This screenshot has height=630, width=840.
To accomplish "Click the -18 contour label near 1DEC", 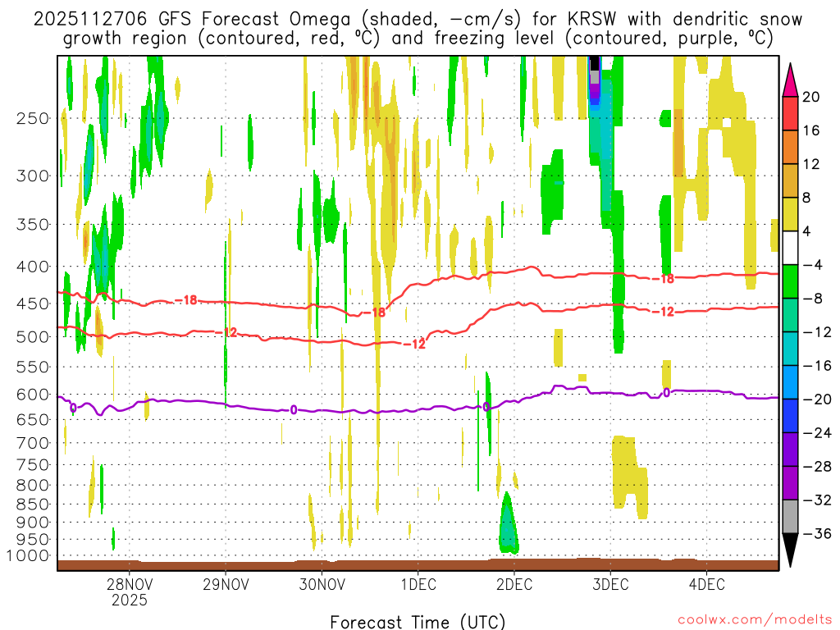I will (374, 312).
